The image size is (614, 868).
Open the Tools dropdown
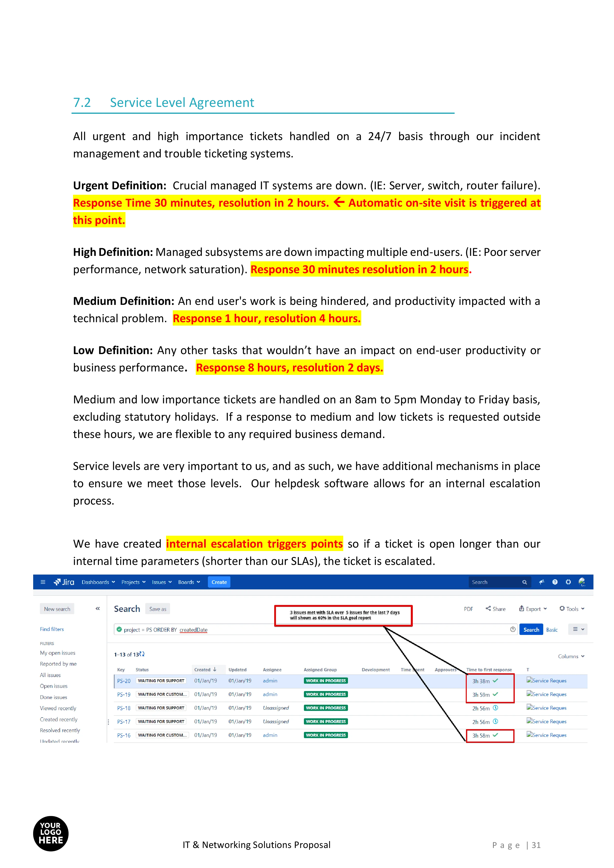click(x=572, y=609)
